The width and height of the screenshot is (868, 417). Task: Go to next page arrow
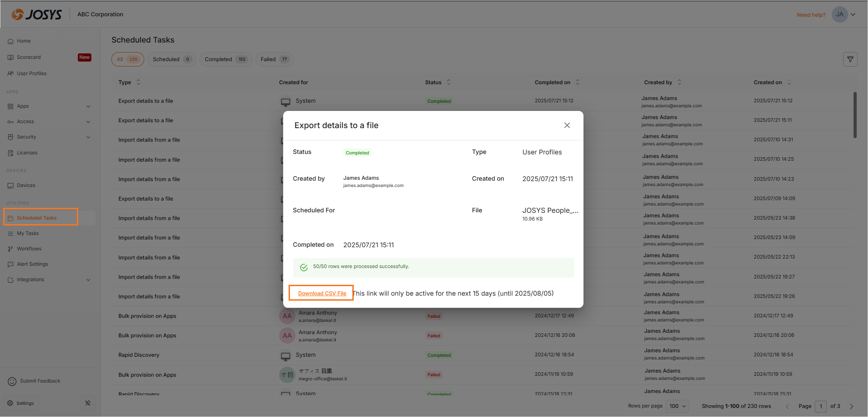click(851, 406)
